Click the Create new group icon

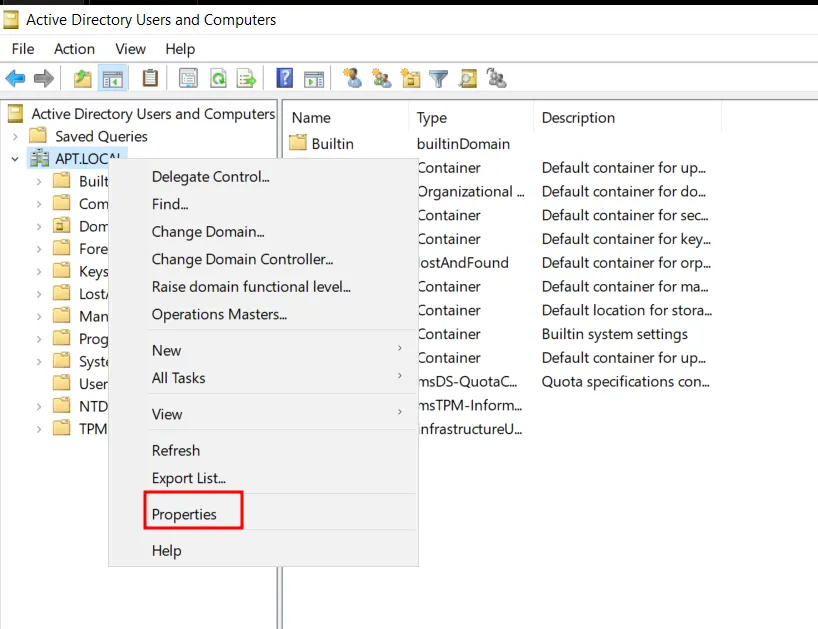[382, 79]
